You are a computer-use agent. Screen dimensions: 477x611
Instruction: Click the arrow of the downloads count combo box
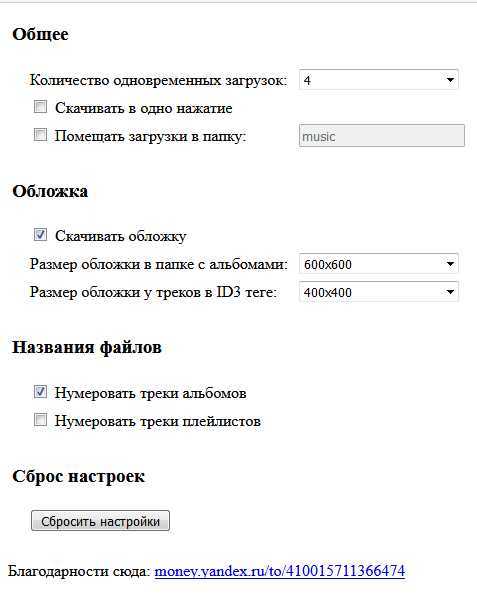(x=450, y=80)
